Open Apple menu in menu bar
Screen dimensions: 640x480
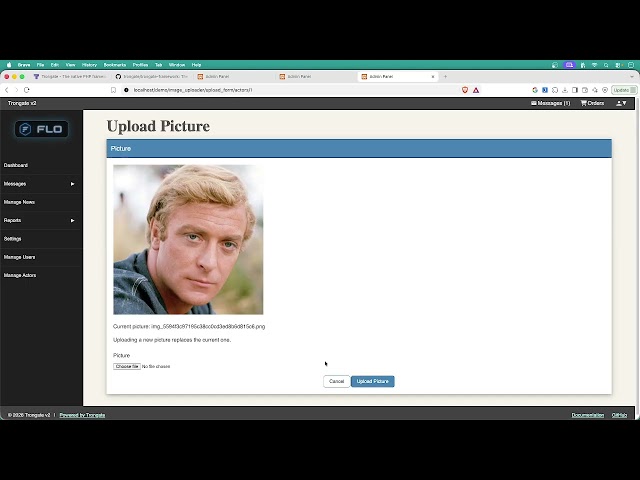(x=9, y=65)
